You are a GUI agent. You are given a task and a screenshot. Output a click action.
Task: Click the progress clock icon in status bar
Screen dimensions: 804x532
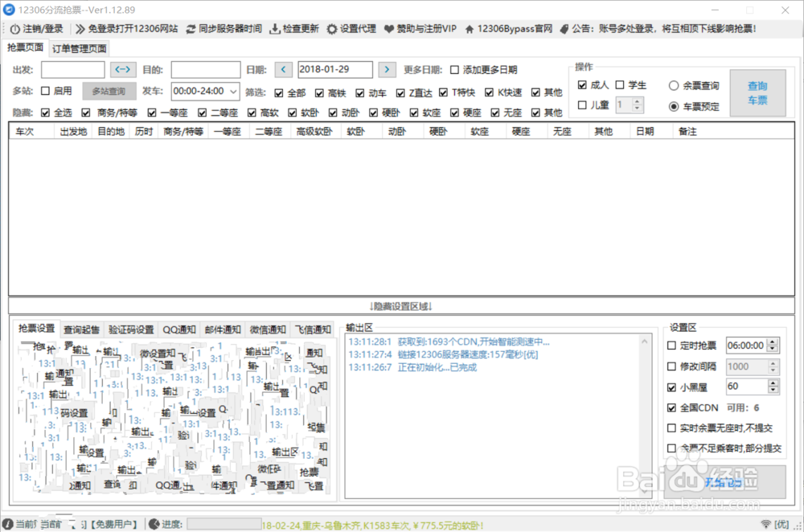[154, 524]
